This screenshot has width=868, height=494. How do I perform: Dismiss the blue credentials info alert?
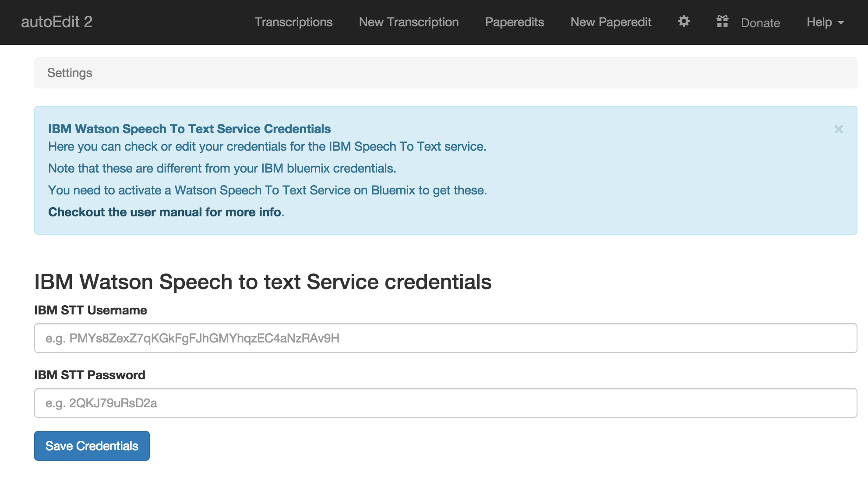click(838, 129)
